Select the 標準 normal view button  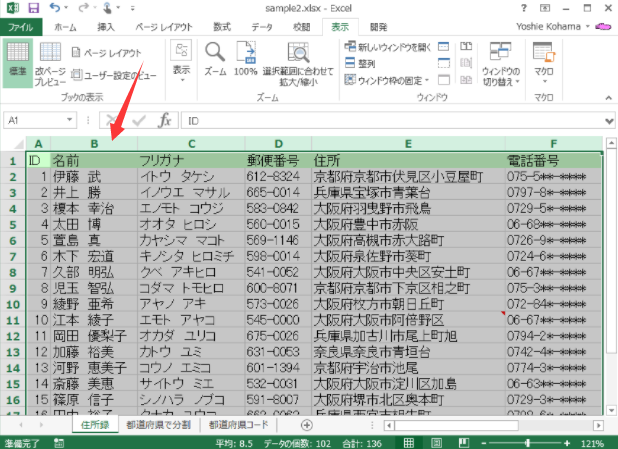coord(18,62)
